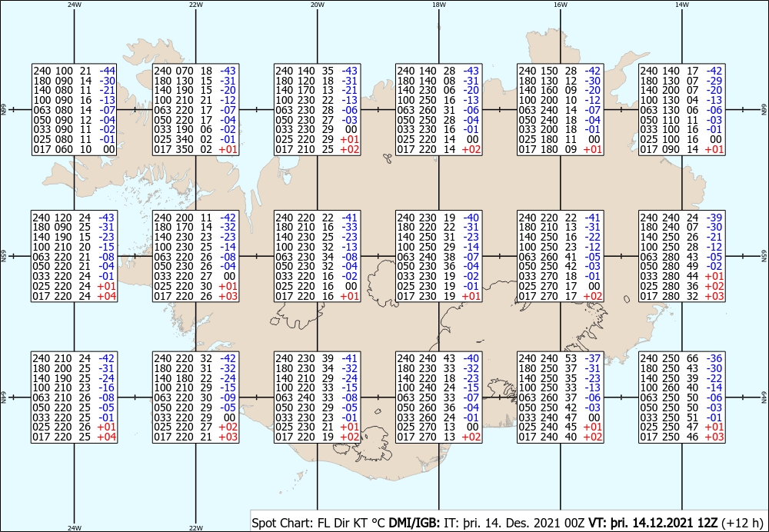Click the '050 110 11 -03' entry

pos(682,120)
